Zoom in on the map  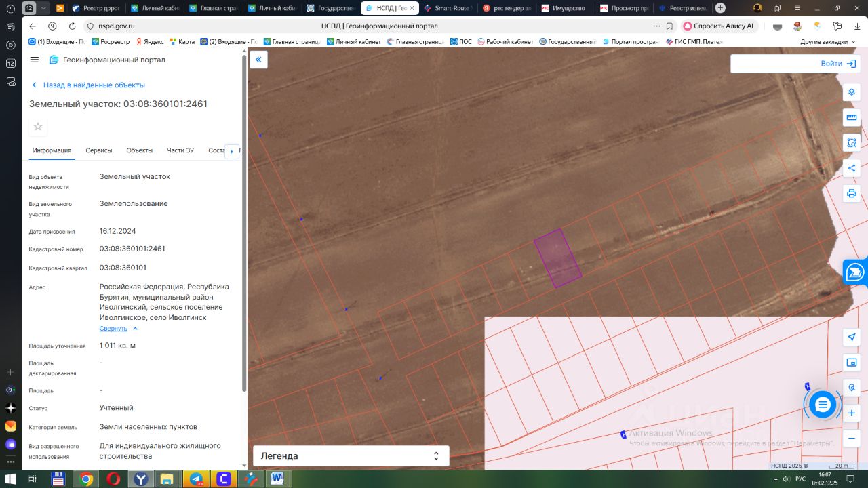(x=852, y=413)
